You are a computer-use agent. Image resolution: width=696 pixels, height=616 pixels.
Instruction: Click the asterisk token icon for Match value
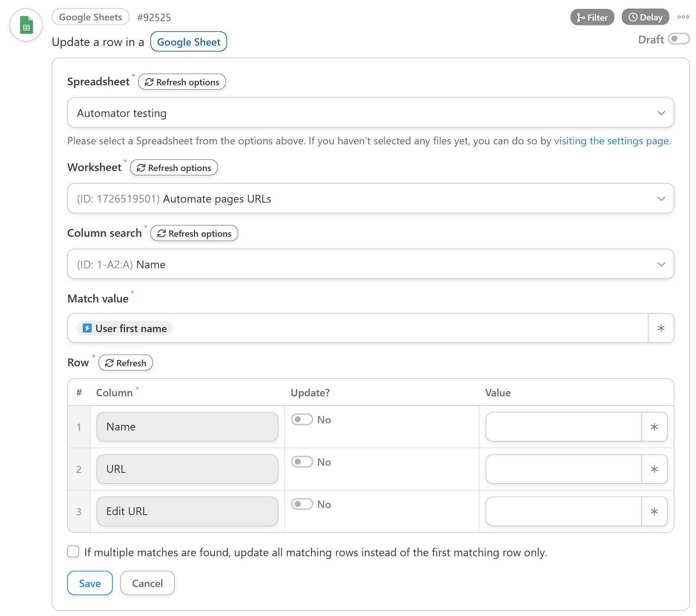point(661,328)
